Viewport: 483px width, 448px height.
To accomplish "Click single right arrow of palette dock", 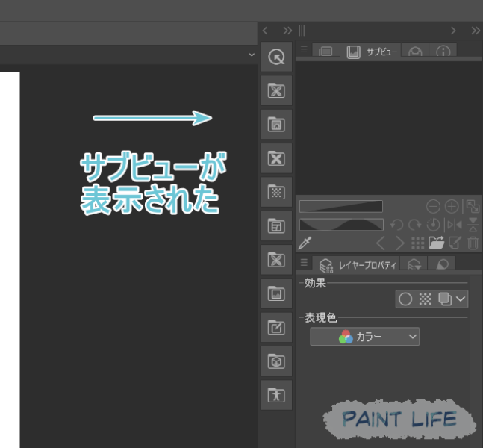I will click(x=453, y=31).
